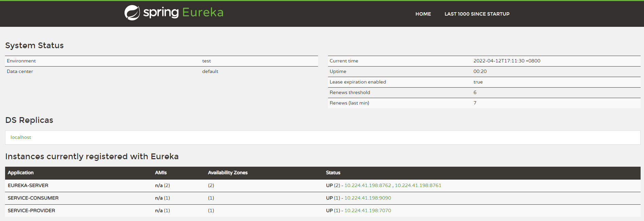Select the uptime value 00:20

click(x=480, y=71)
